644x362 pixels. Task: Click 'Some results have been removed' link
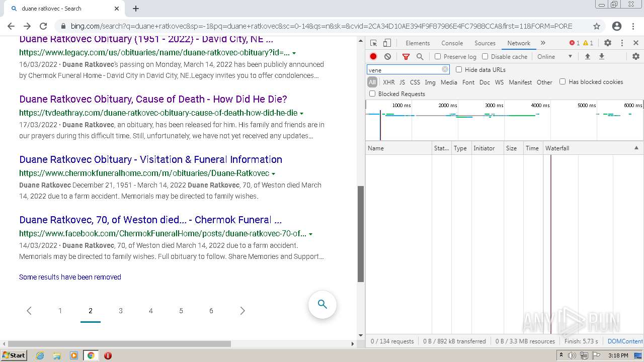point(70,277)
